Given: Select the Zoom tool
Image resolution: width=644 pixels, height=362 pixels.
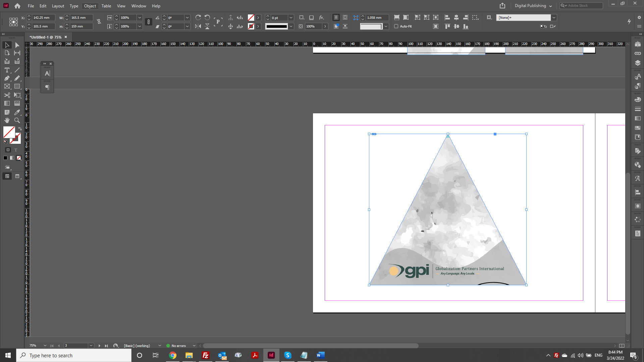Looking at the screenshot, I should coord(17,120).
